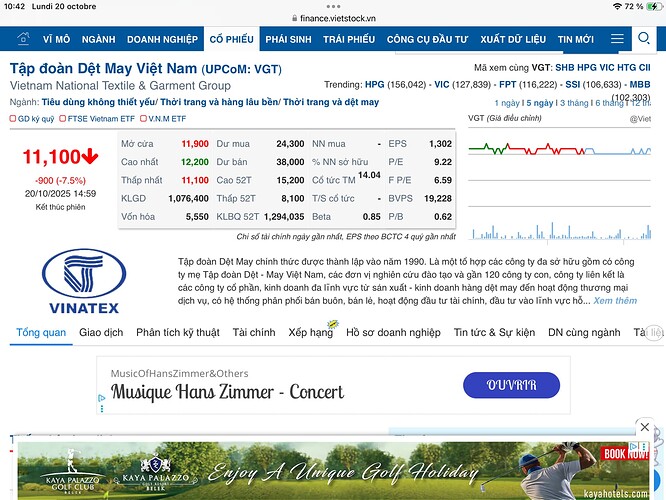Click the Vốn hóa value 5,550
This screenshot has height=500, width=666.
coord(197,217)
